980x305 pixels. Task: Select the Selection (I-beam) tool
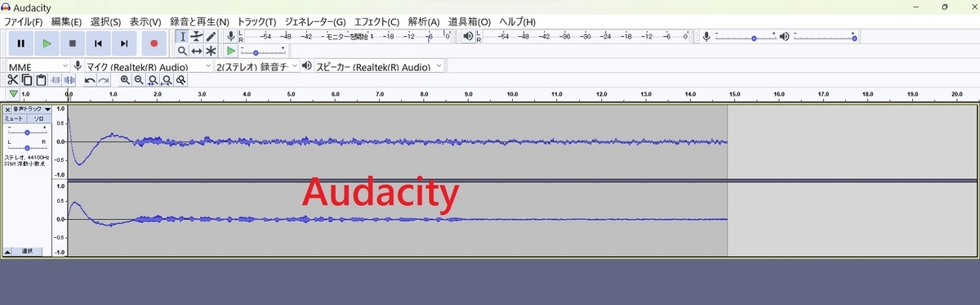tap(182, 37)
